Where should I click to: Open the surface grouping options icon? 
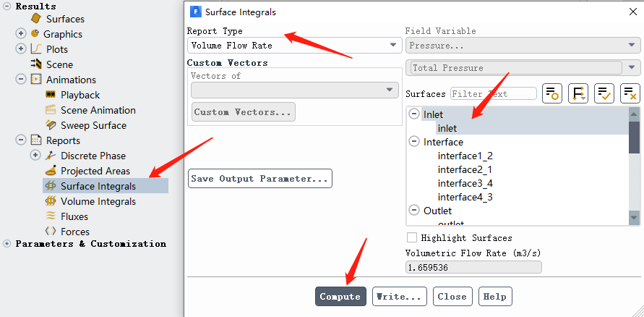coord(578,93)
